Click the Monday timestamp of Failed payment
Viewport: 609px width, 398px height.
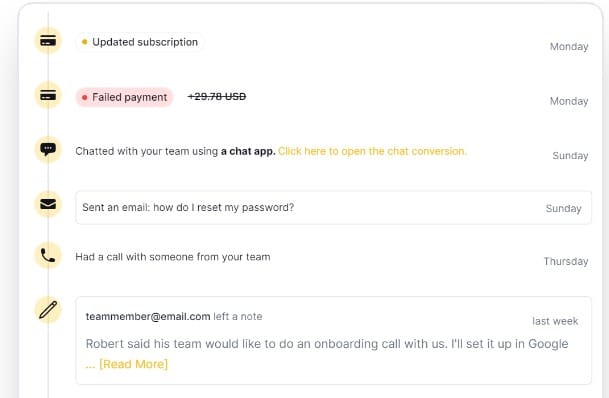point(569,101)
